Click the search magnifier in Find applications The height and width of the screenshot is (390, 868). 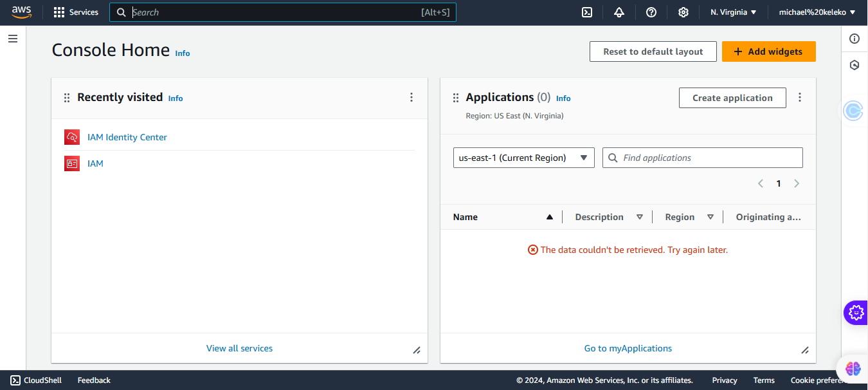(x=613, y=158)
